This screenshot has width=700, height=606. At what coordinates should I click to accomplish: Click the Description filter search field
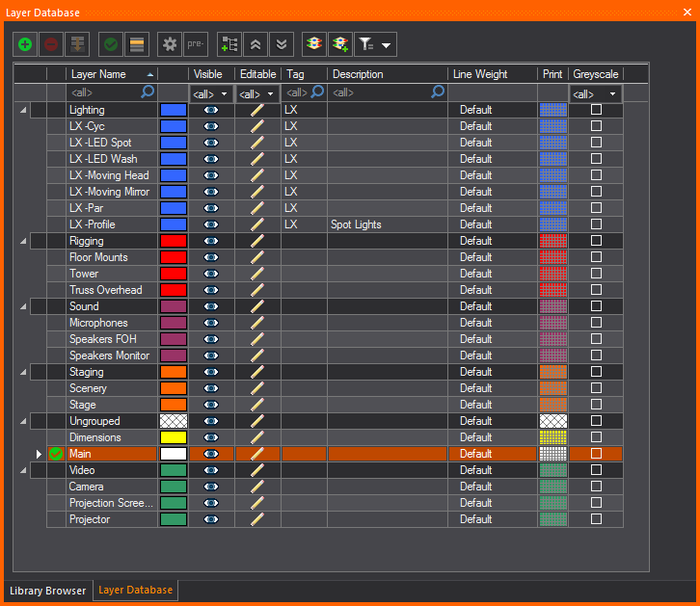381,92
